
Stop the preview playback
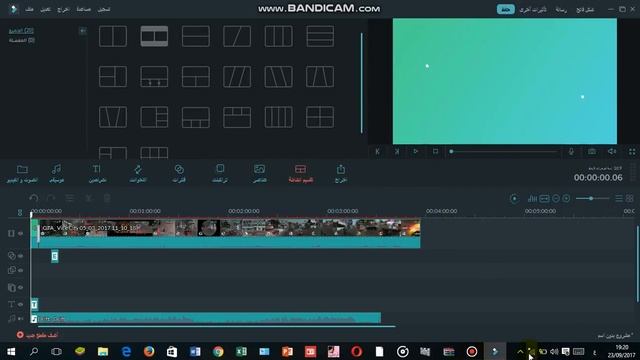[x=436, y=151]
